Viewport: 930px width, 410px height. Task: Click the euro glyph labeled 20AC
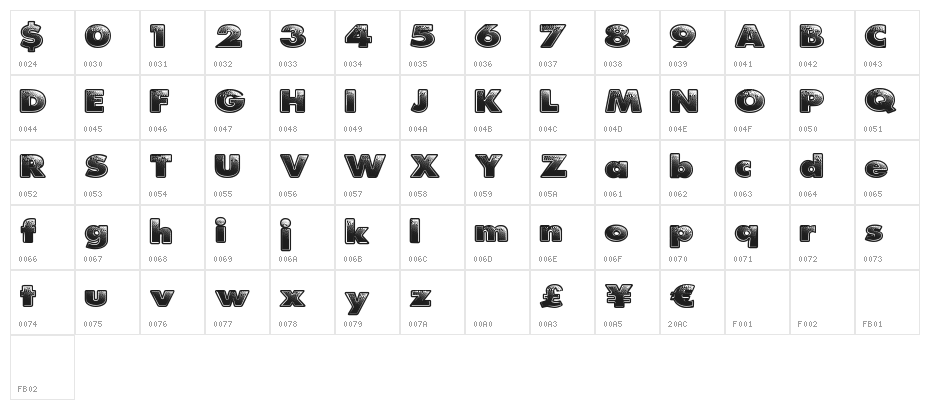point(682,297)
